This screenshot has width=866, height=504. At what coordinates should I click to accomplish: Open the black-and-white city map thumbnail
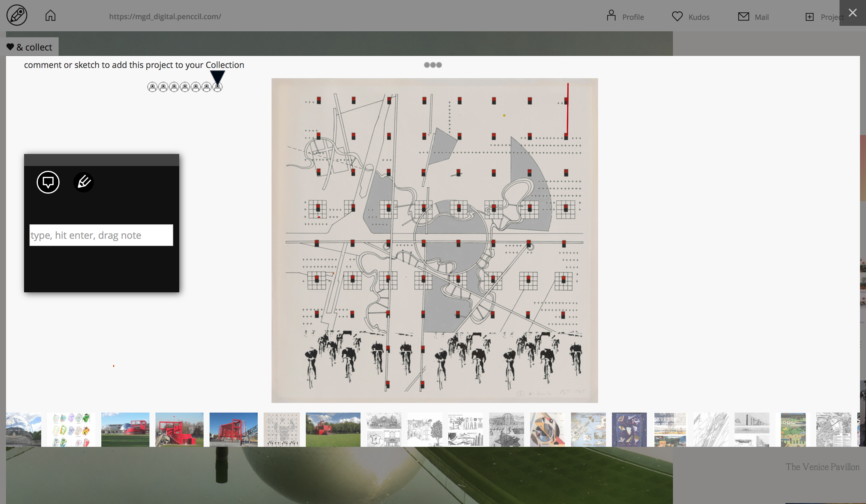pos(834,430)
